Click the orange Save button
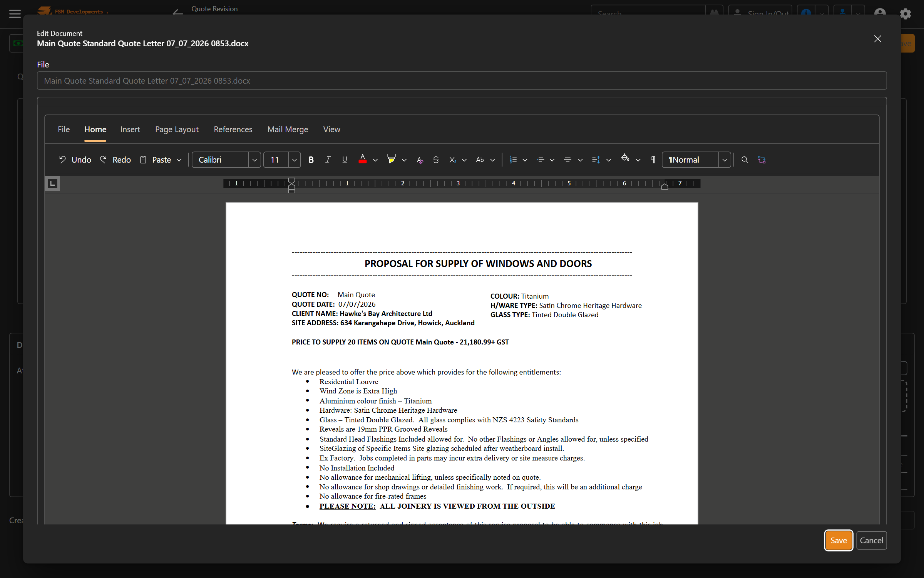Image resolution: width=924 pixels, height=578 pixels. pos(838,540)
